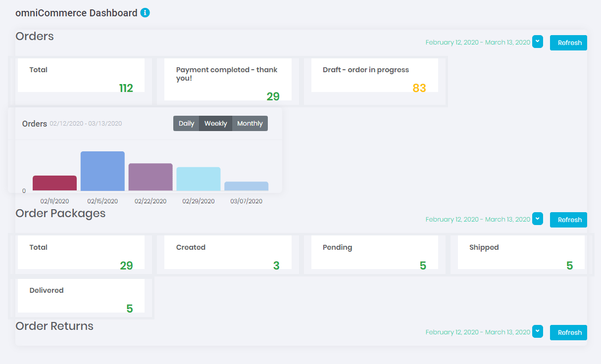Image resolution: width=601 pixels, height=364 pixels.
Task: Click the info icon next to omniCommerce Dashboard
Action: click(x=145, y=13)
